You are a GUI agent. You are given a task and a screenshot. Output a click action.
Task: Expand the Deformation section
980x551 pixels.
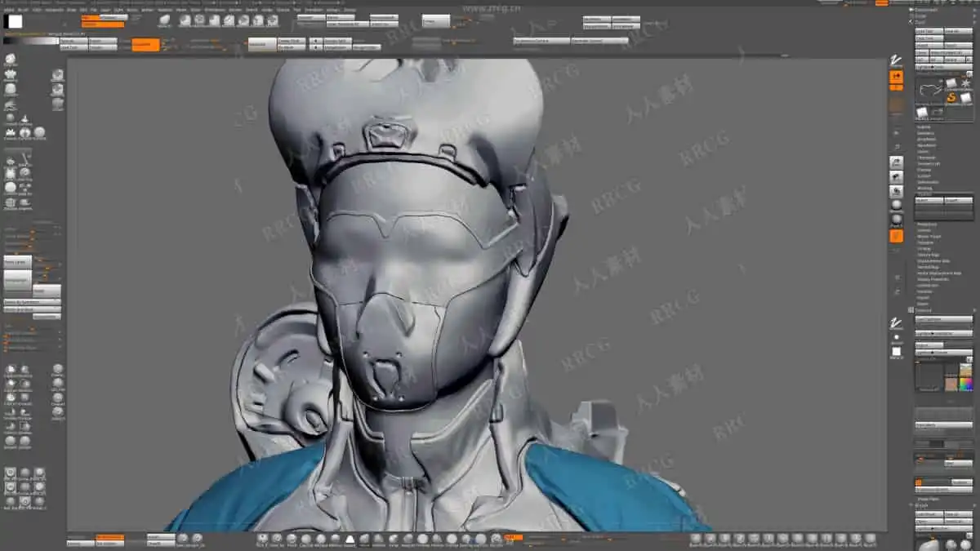pyautogui.click(x=927, y=181)
